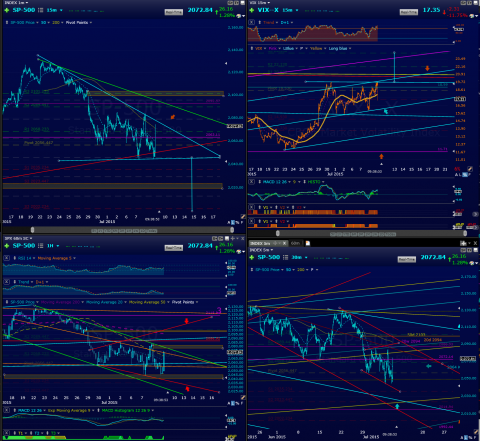This screenshot has width=480, height=441.
Task: Click the add panel icon at bottom-right window's top corner
Action: (x=463, y=243)
